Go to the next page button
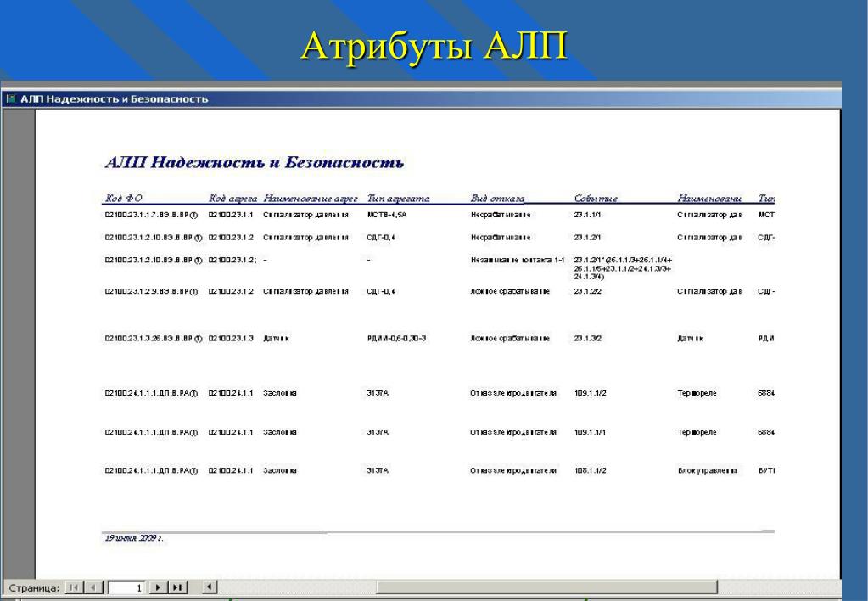 (x=159, y=587)
